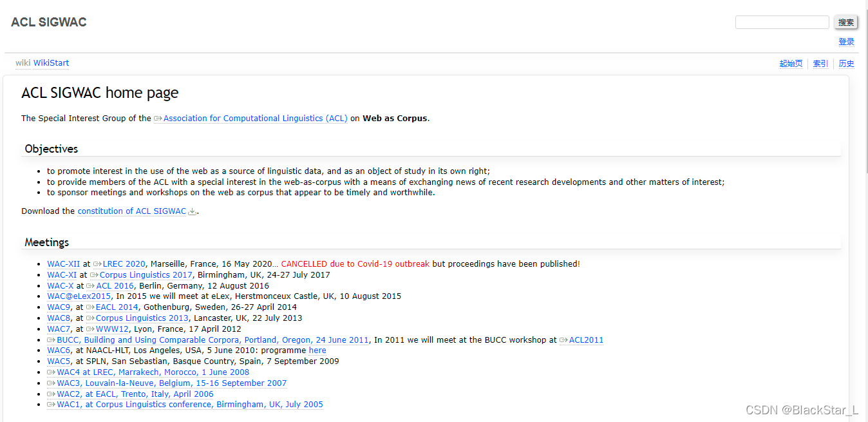Click the ACL SIGWAC site title
The width and height of the screenshot is (868, 422).
[49, 23]
